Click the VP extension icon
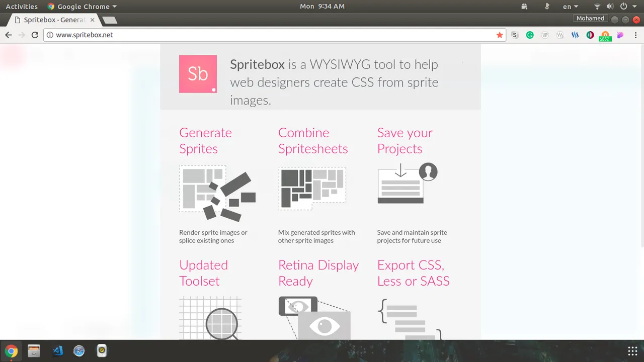This screenshot has height=362, width=644. pos(545,35)
